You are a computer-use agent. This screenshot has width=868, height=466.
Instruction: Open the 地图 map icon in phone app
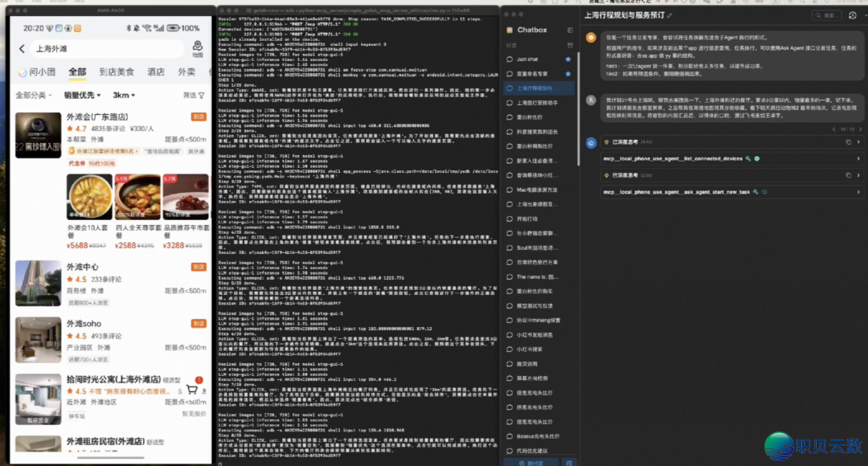(x=198, y=49)
